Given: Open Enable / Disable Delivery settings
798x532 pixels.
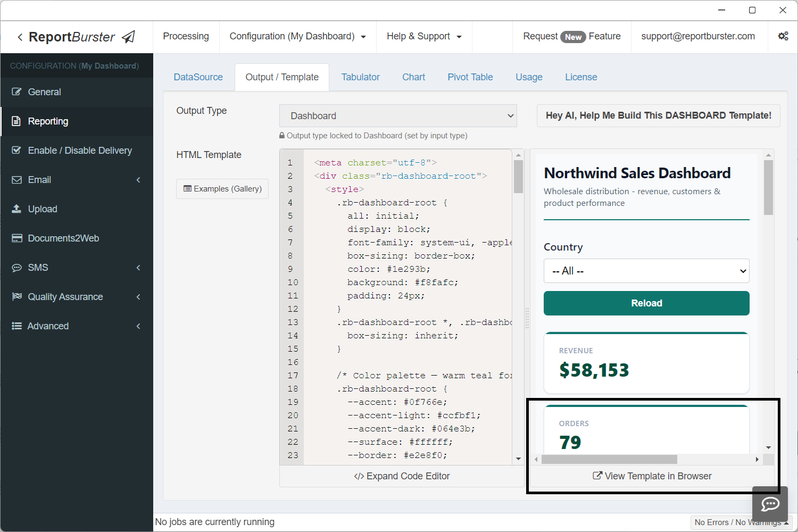Looking at the screenshot, I should tap(80, 151).
